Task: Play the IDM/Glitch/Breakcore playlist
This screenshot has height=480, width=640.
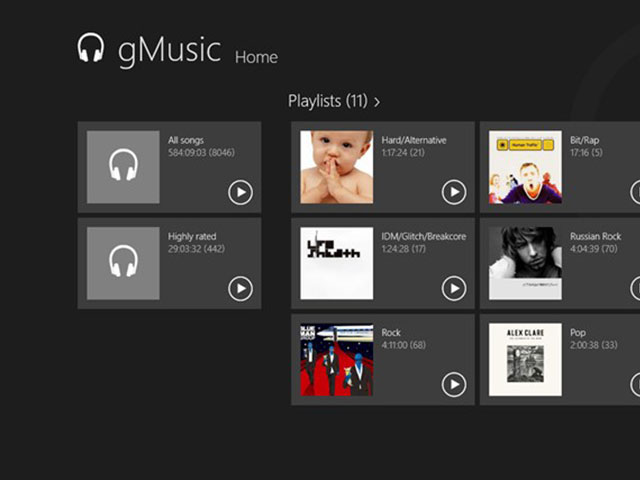Action: [x=454, y=289]
